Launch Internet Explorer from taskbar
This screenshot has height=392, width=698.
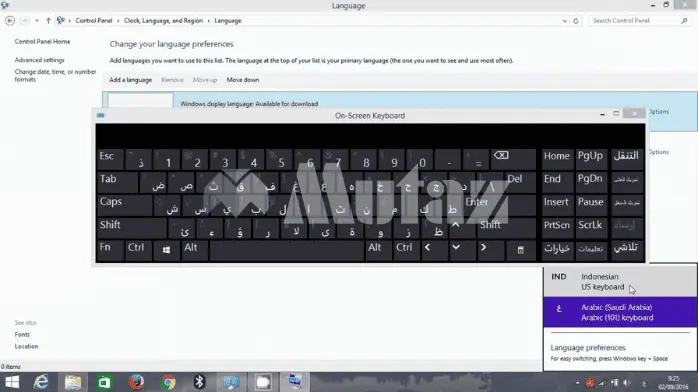(41, 382)
